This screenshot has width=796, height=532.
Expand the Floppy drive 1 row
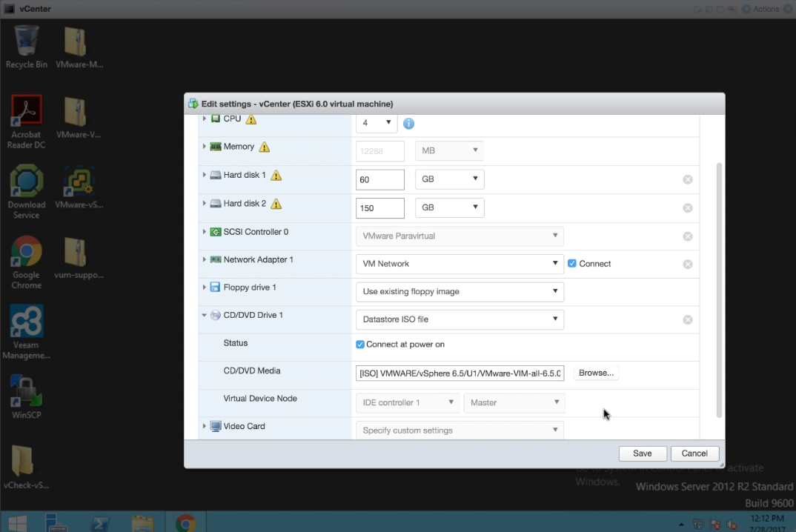pyautogui.click(x=204, y=287)
